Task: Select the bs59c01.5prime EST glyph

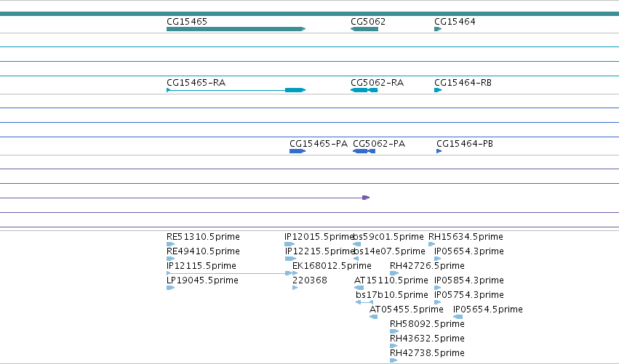Action: (356, 244)
